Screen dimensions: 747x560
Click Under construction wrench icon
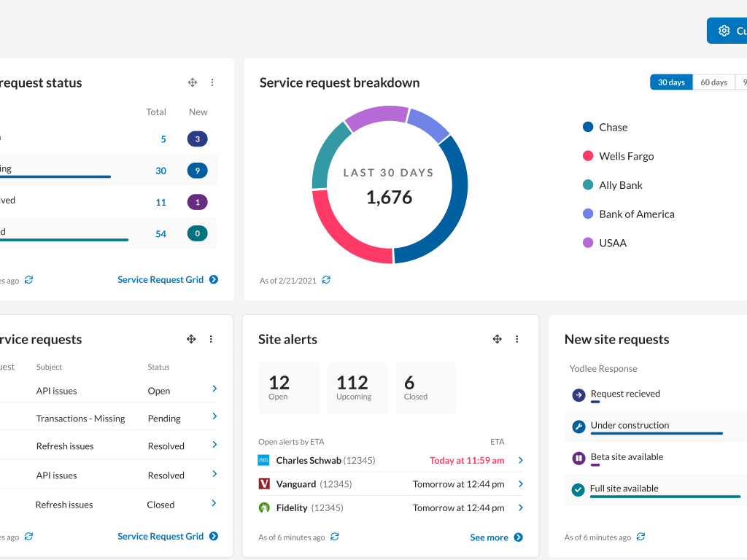tap(578, 427)
